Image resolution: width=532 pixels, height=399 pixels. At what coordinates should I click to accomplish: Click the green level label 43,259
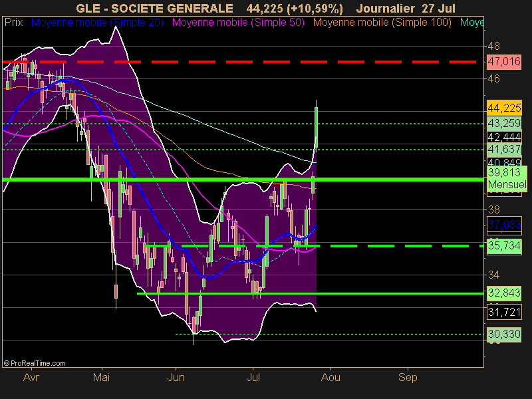(x=504, y=123)
